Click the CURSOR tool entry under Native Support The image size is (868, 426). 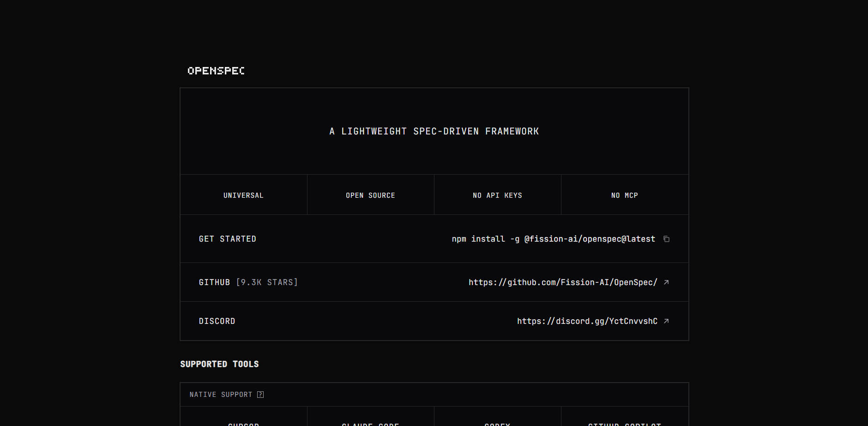point(243,423)
